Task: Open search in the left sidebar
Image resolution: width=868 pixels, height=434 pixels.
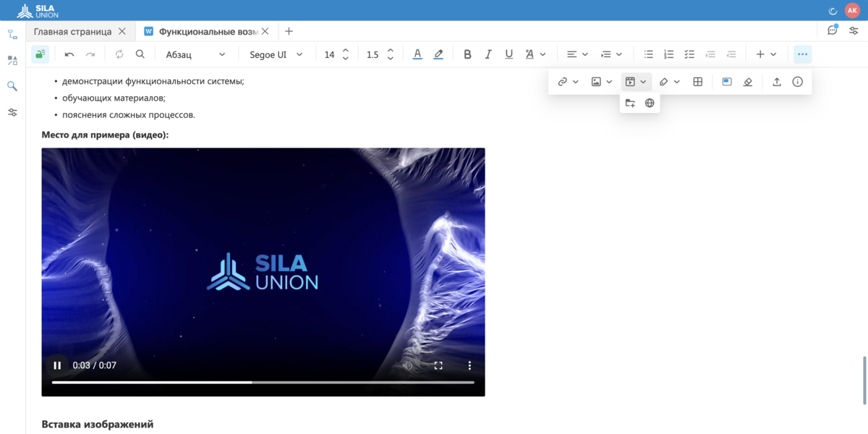Action: (12, 86)
